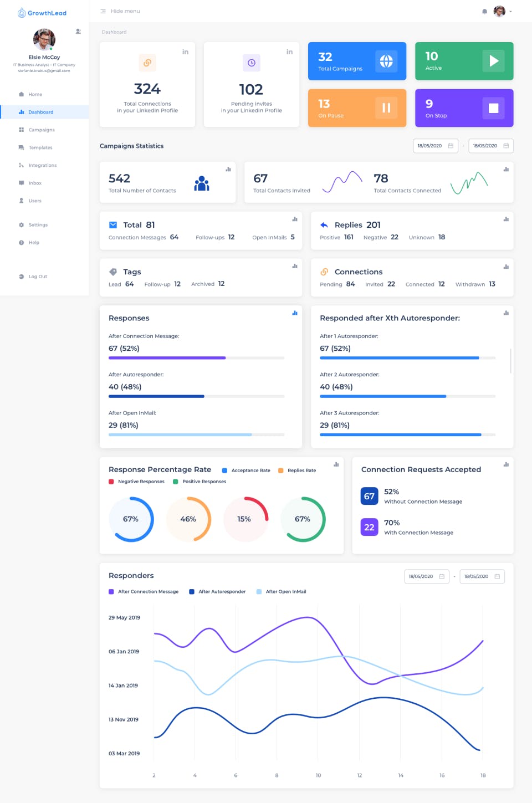Open profile dropdown arrow next to avatar
Image resolution: width=532 pixels, height=803 pixels.
point(510,12)
